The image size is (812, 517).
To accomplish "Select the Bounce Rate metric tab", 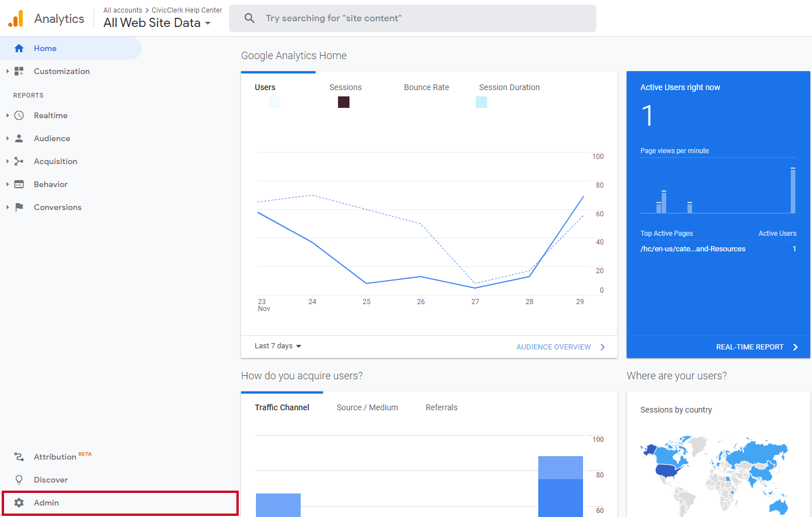I will [426, 87].
